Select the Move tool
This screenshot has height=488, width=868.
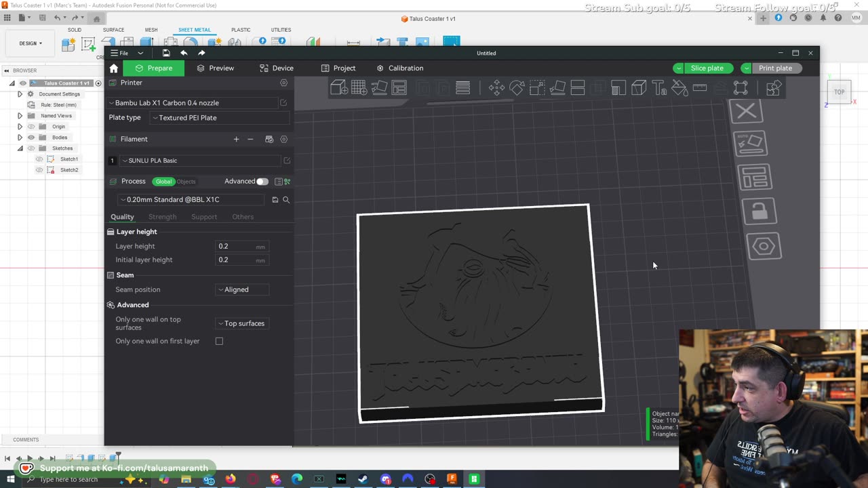tap(496, 87)
